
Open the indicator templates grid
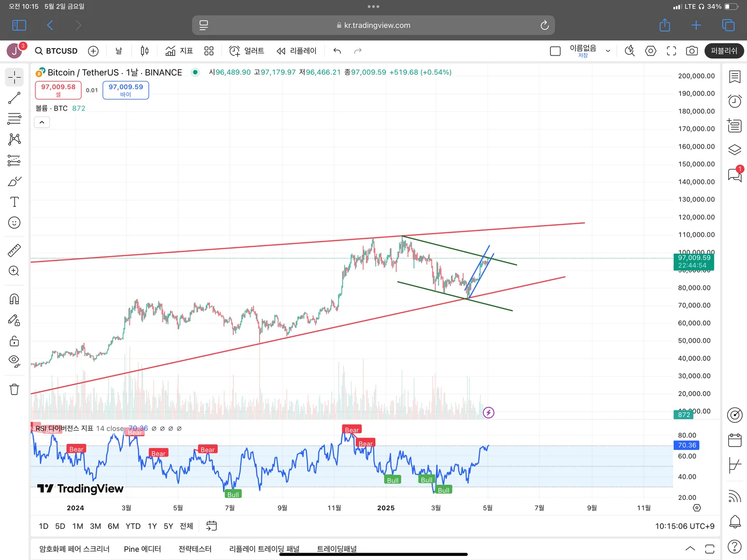tap(209, 51)
